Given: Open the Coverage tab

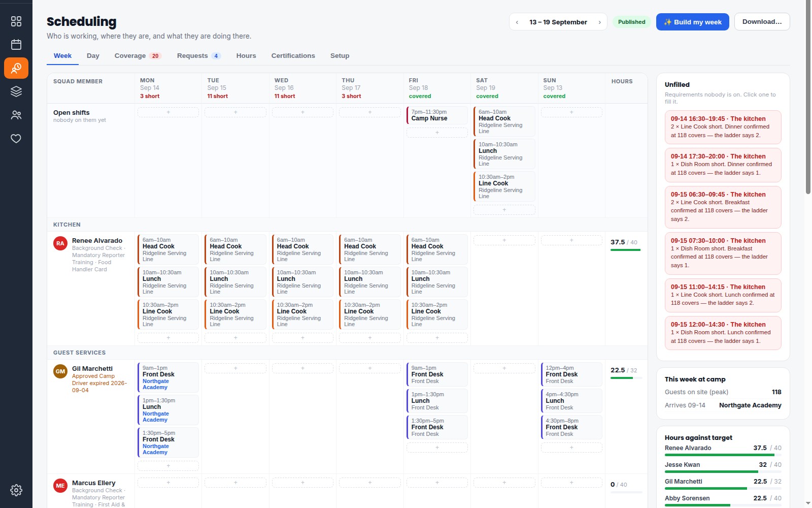Looking at the screenshot, I should click(137, 56).
